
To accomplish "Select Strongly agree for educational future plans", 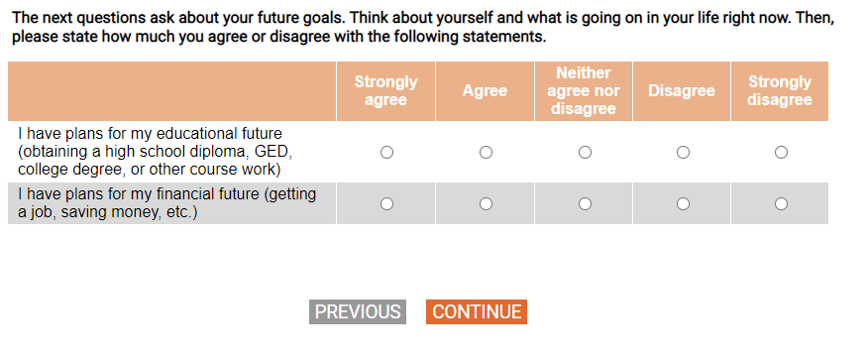I will (387, 152).
